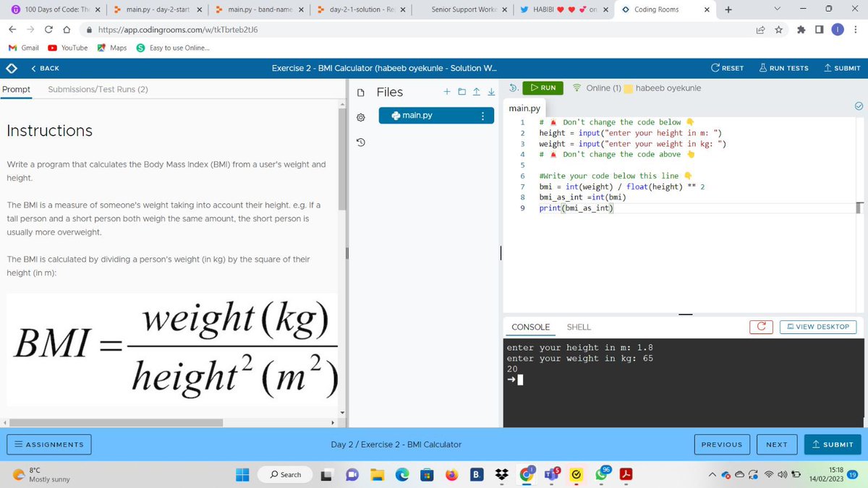Click VIEW DESKTOP button
This screenshot has height=488, width=868.
click(x=818, y=327)
